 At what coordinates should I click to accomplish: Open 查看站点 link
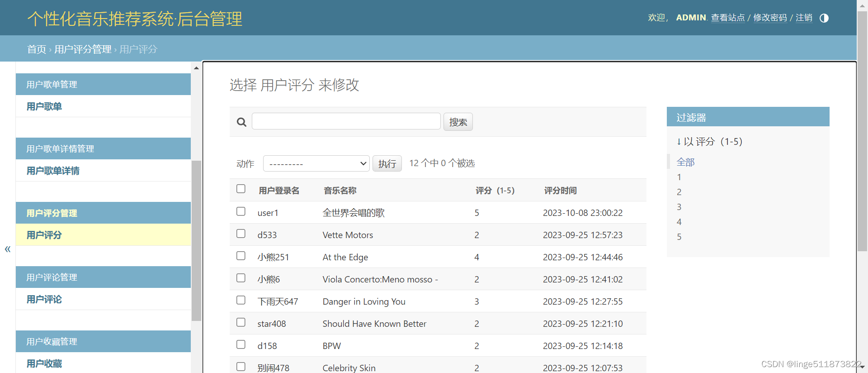tap(728, 18)
